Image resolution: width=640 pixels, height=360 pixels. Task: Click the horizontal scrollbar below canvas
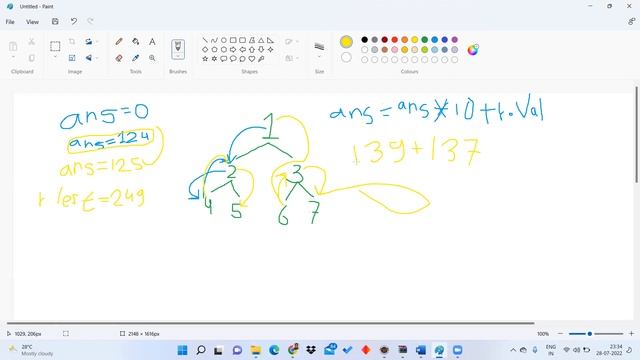pos(270,323)
